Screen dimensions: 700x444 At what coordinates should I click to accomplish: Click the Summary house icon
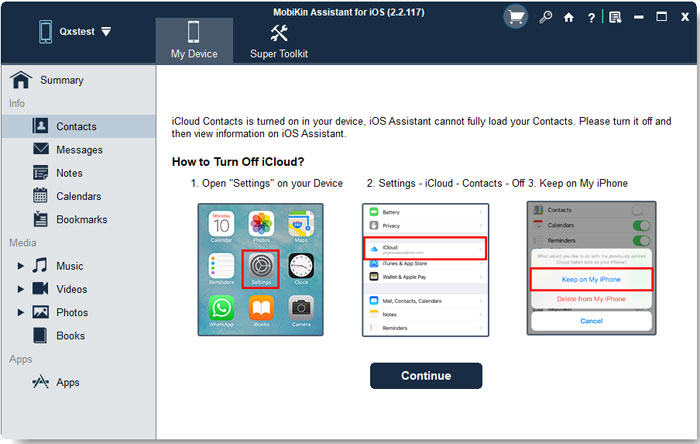(21, 80)
